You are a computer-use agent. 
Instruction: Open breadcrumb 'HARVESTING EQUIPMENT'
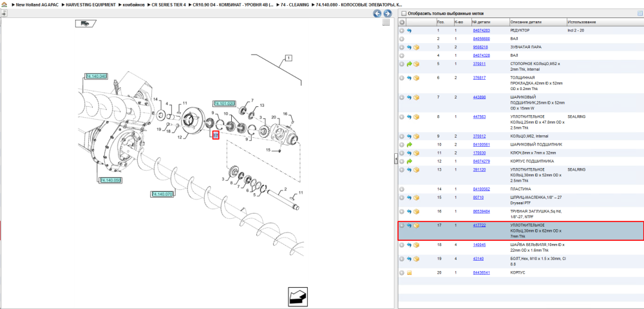91,5
